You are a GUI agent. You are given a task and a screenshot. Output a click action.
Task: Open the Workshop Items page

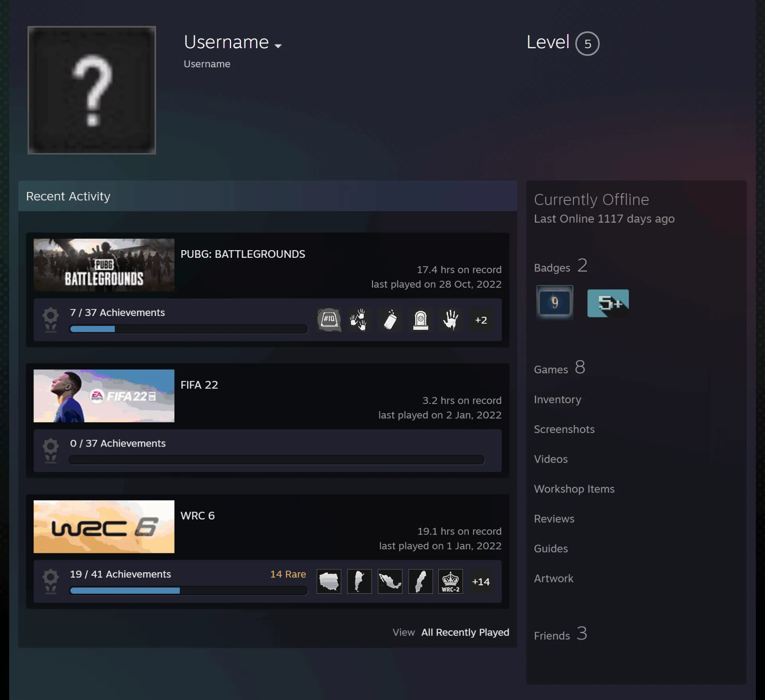[x=574, y=489]
